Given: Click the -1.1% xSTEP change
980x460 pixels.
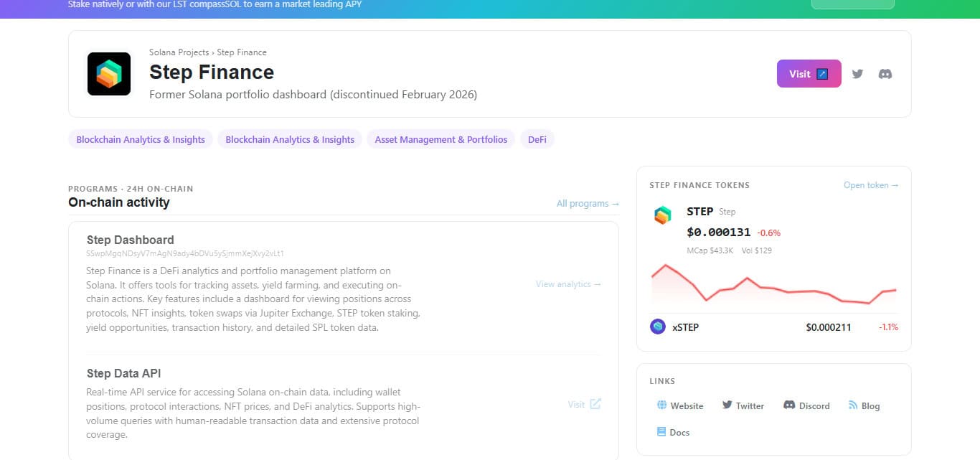Looking at the screenshot, I should tap(888, 327).
